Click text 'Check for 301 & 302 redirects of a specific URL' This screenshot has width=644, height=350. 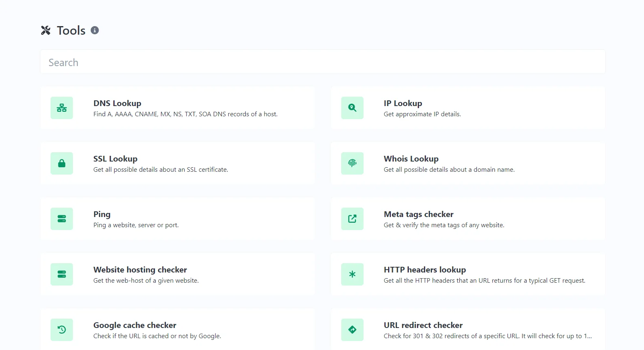point(451,336)
